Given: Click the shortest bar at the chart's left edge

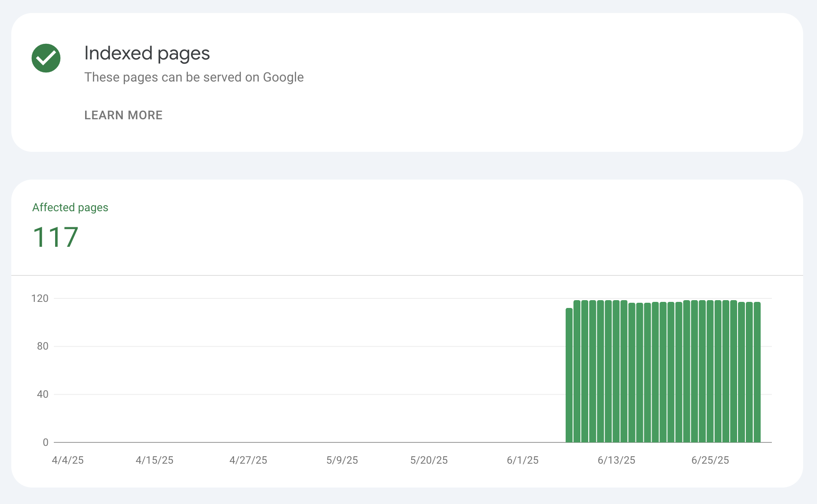Looking at the screenshot, I should point(569,375).
